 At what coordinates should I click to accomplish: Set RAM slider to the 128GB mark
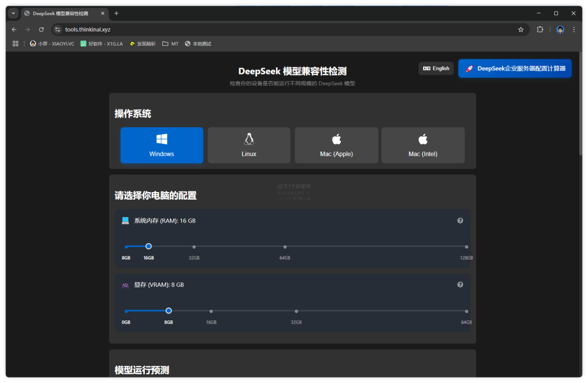tap(467, 247)
